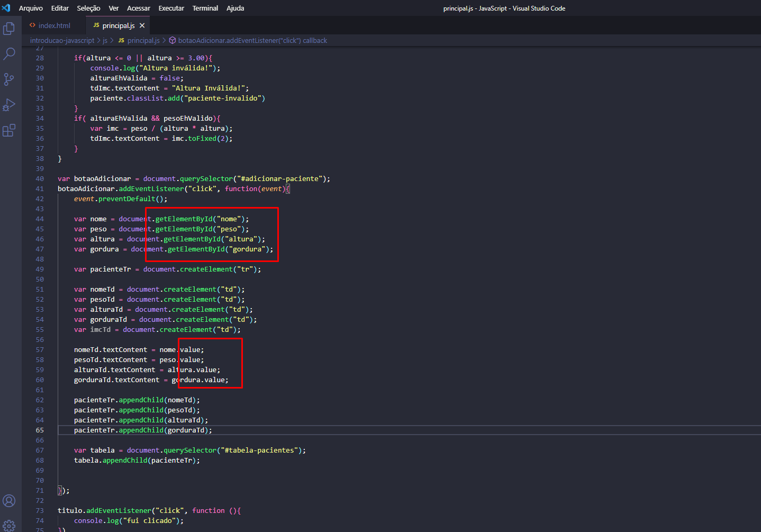761x532 pixels.
Task: Click "var gorduraTd" on line 54
Action: pos(101,320)
